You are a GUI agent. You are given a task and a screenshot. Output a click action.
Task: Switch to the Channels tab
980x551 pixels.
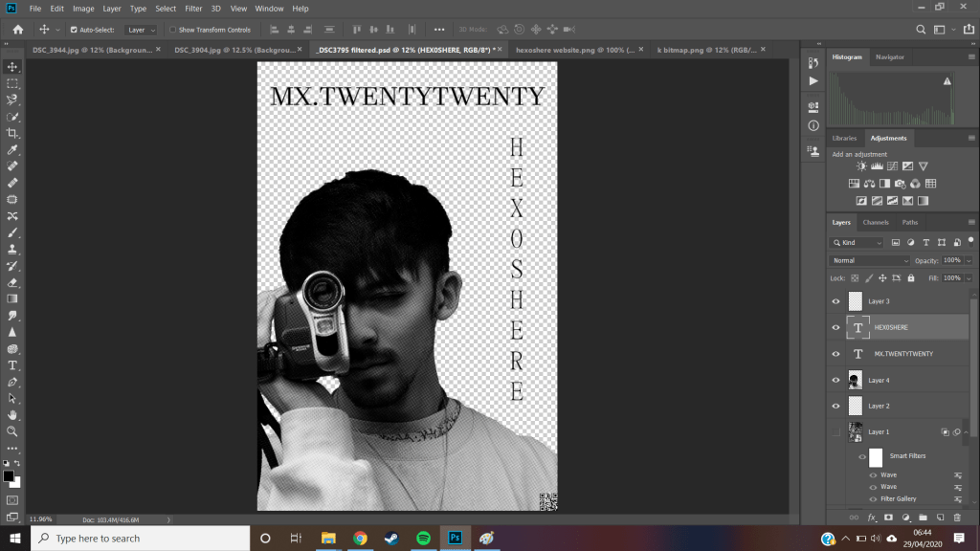(876, 222)
